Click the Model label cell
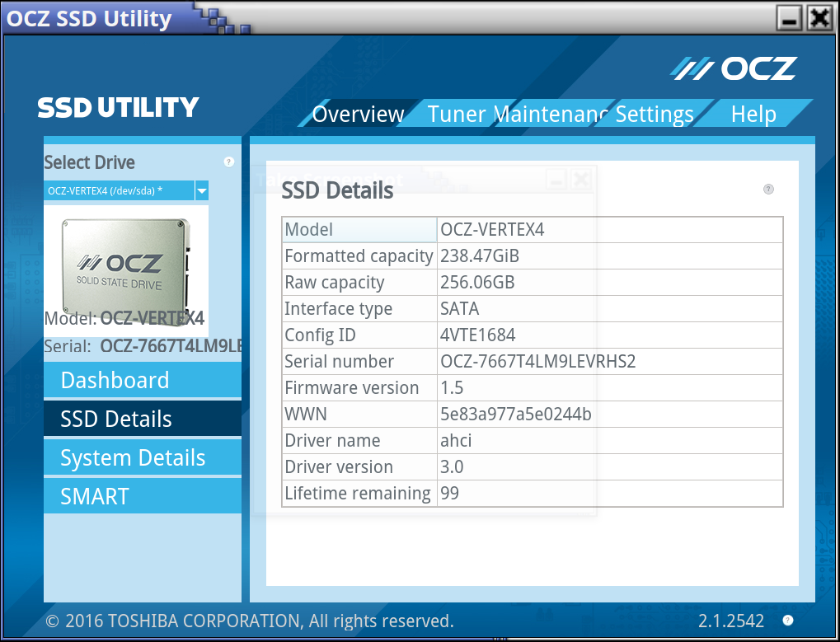 click(x=359, y=230)
